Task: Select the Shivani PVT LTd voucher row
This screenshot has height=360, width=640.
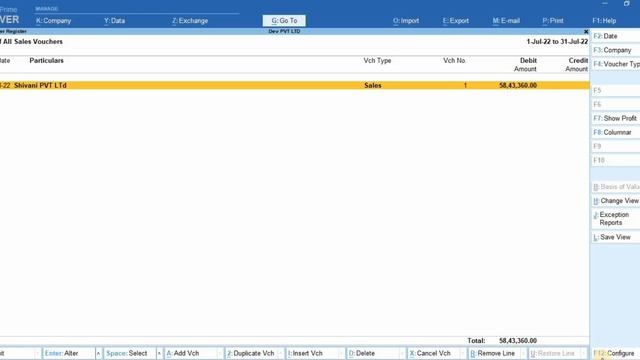Action: coord(294,85)
